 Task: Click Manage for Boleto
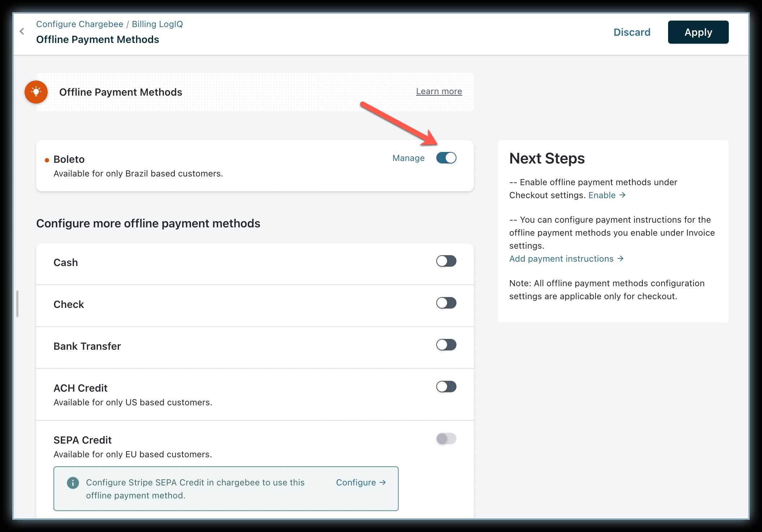(408, 158)
